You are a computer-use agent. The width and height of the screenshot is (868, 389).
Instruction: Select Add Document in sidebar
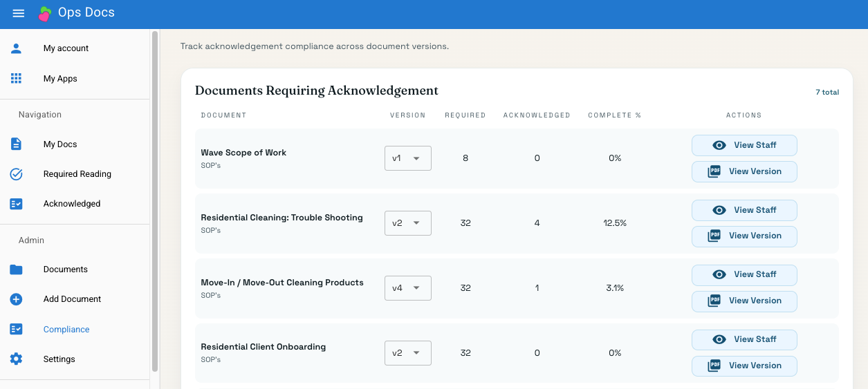coord(75,299)
